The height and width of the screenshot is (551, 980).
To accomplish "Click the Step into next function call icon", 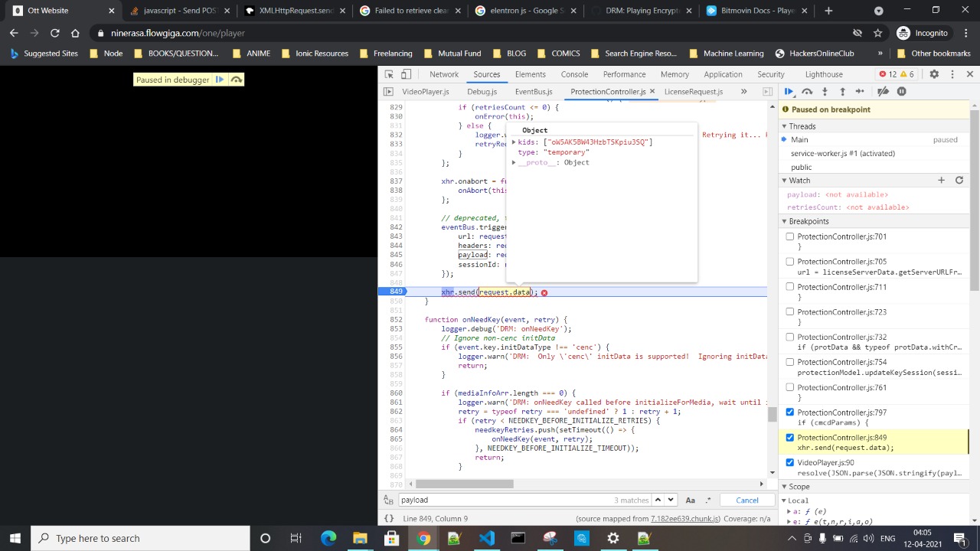I will pyautogui.click(x=825, y=91).
